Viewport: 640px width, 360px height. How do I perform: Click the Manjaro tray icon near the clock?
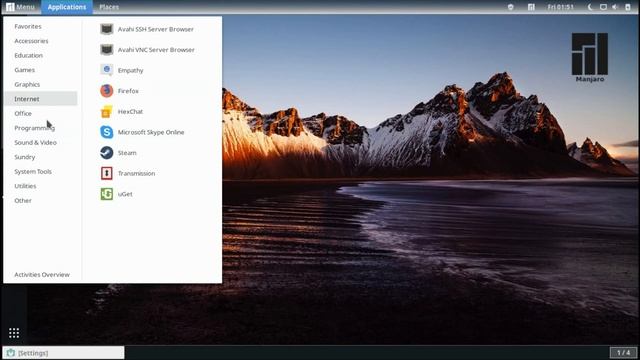(531, 7)
